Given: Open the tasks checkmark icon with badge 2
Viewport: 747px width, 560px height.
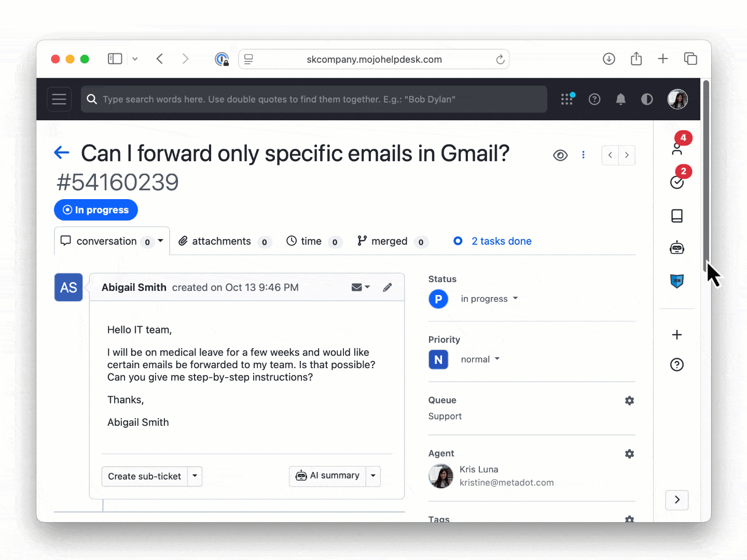Looking at the screenshot, I should (x=677, y=182).
